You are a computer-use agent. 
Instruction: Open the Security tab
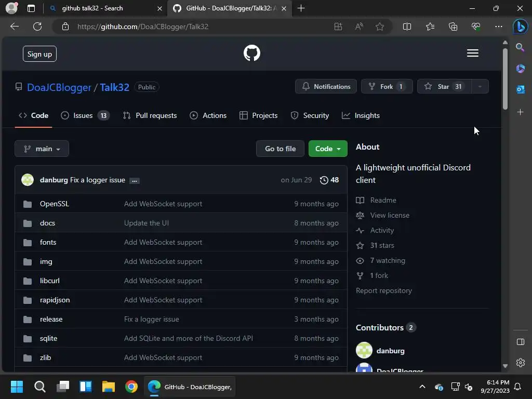pos(310,116)
